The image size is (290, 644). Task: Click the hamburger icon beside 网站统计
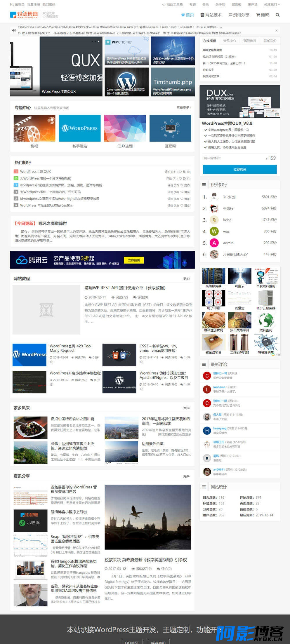(x=204, y=487)
